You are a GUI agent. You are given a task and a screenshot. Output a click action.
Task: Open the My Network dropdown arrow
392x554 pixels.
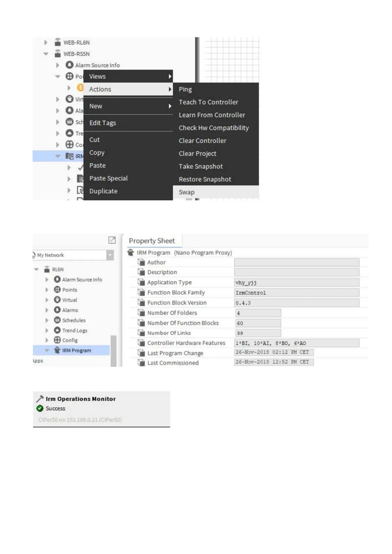pos(110,255)
